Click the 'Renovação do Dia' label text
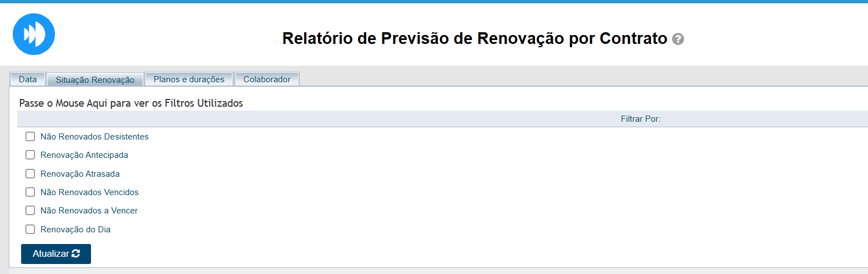The height and width of the screenshot is (274, 868). coord(75,229)
